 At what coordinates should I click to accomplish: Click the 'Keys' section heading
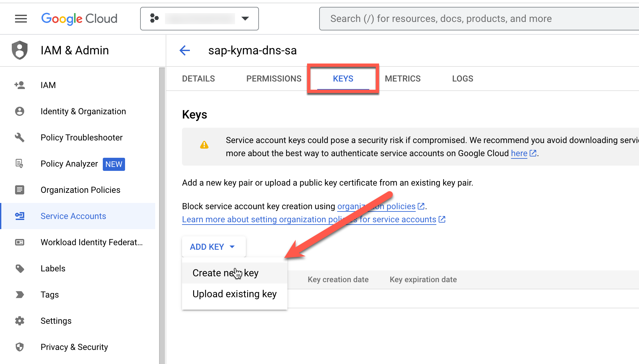(x=194, y=115)
